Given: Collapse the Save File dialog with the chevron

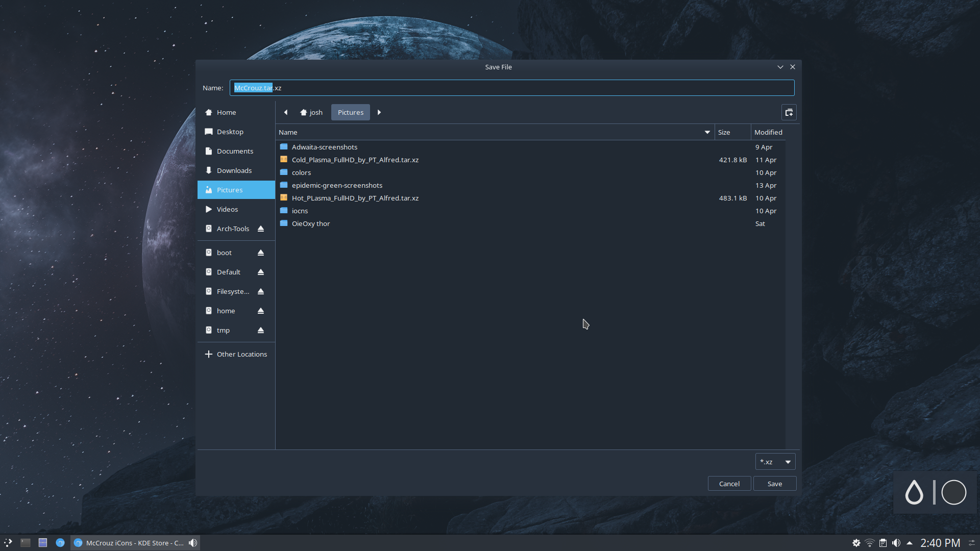Looking at the screenshot, I should [780, 67].
